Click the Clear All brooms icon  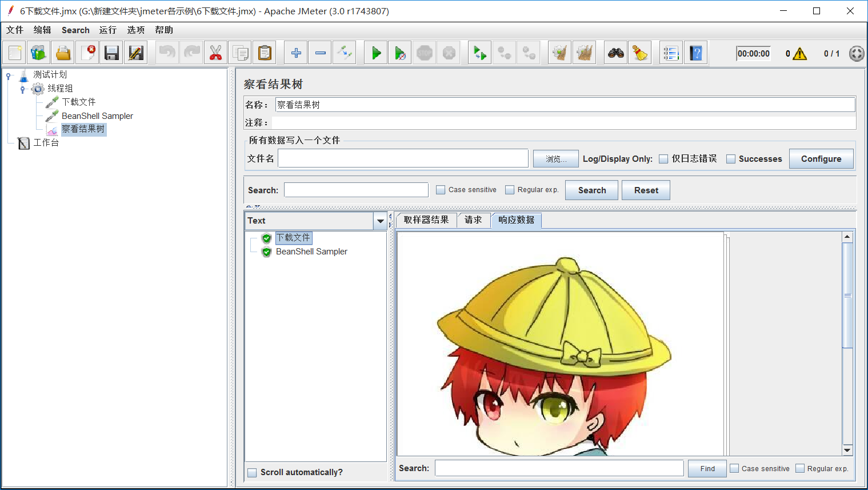(585, 53)
